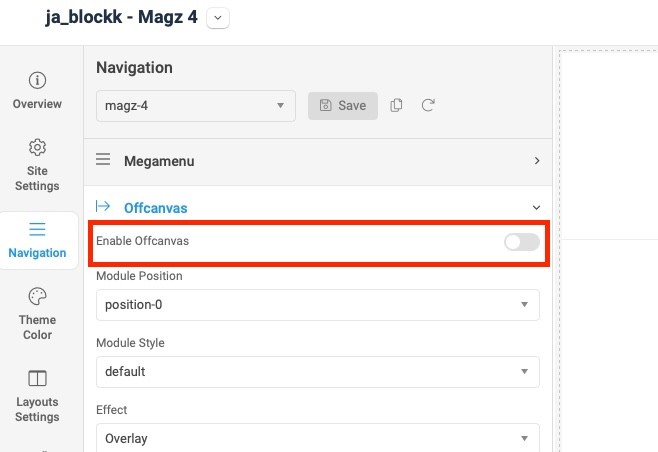Toggle the Enable Offcanvas switch
This screenshot has height=452, width=658.
tap(522, 241)
